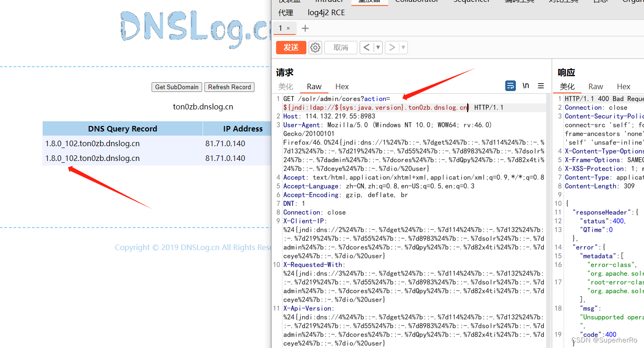644x348 pixels.
Task: Select Hex view in the 请求 panel
Action: (x=342, y=86)
